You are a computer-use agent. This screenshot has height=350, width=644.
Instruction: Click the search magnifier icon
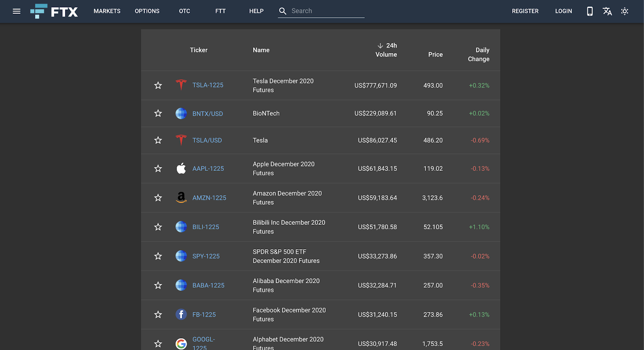click(x=283, y=11)
